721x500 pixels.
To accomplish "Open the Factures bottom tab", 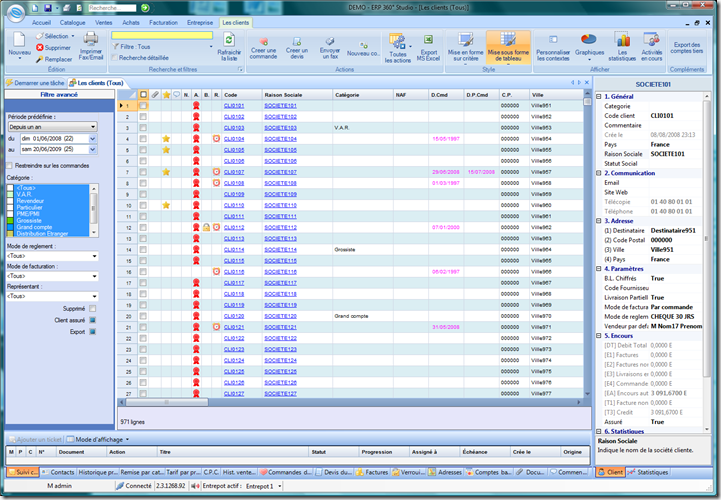I will click(372, 472).
